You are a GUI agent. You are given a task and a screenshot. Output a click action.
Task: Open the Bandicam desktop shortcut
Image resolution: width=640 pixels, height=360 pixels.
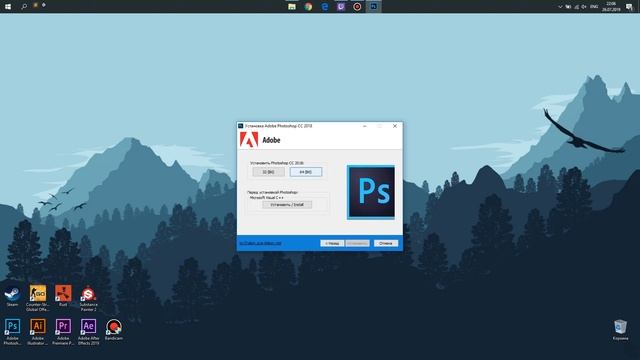(113, 330)
